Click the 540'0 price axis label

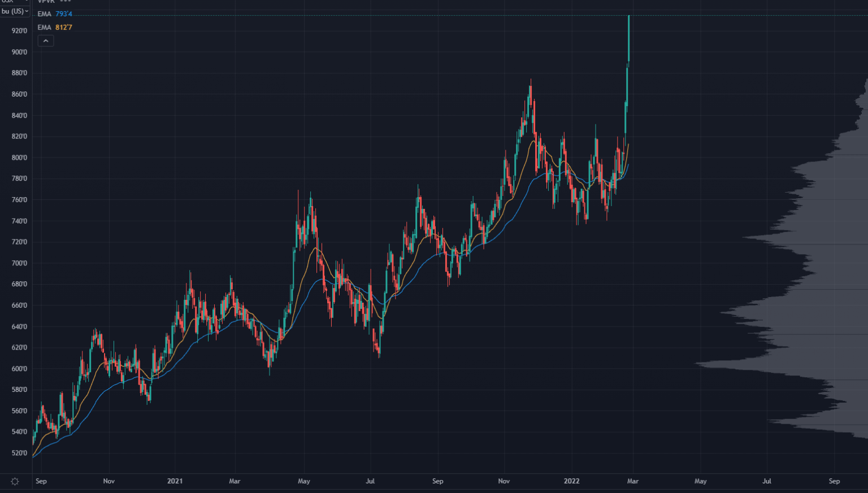point(19,432)
